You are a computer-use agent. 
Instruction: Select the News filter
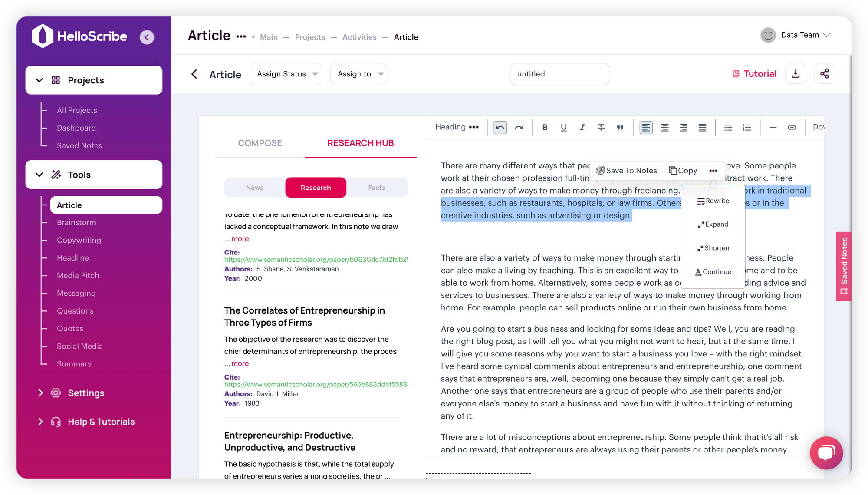[x=255, y=188]
